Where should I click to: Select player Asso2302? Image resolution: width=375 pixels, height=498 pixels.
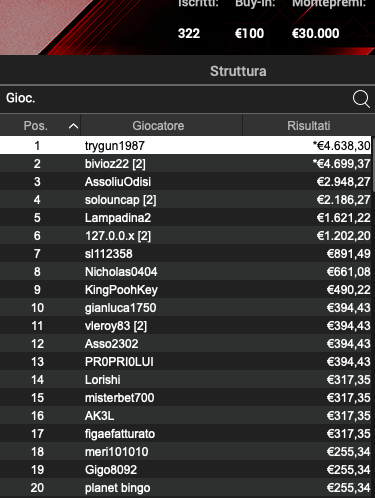pyautogui.click(x=185, y=343)
